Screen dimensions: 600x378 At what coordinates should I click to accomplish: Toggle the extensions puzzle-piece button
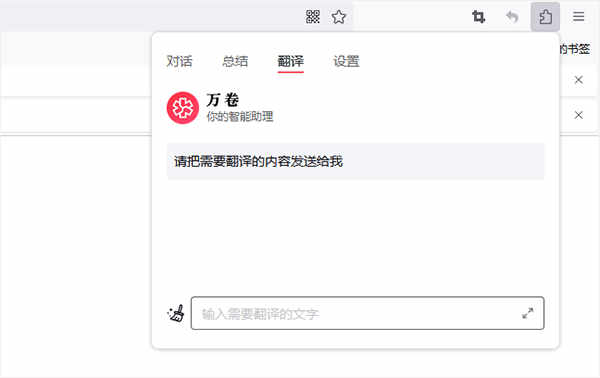(x=545, y=17)
